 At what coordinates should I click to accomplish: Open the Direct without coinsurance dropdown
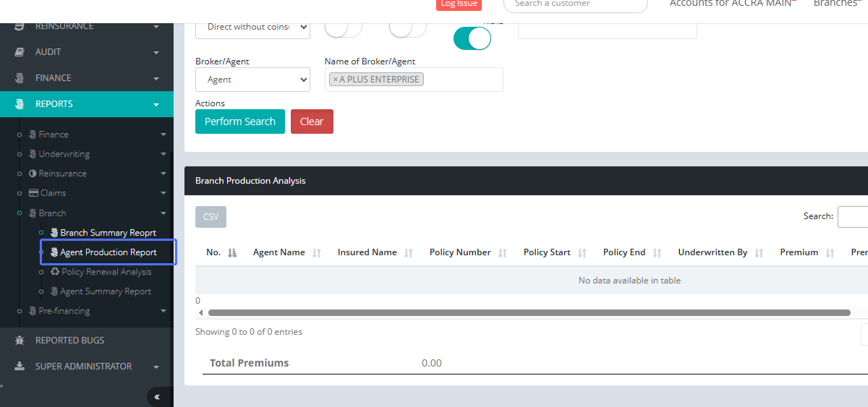click(x=252, y=27)
